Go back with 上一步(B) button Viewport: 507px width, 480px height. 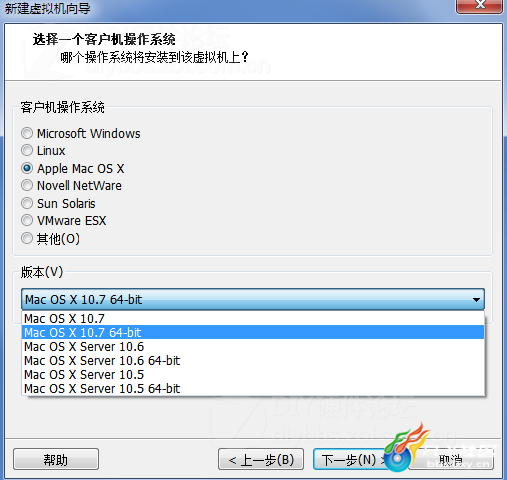261,459
